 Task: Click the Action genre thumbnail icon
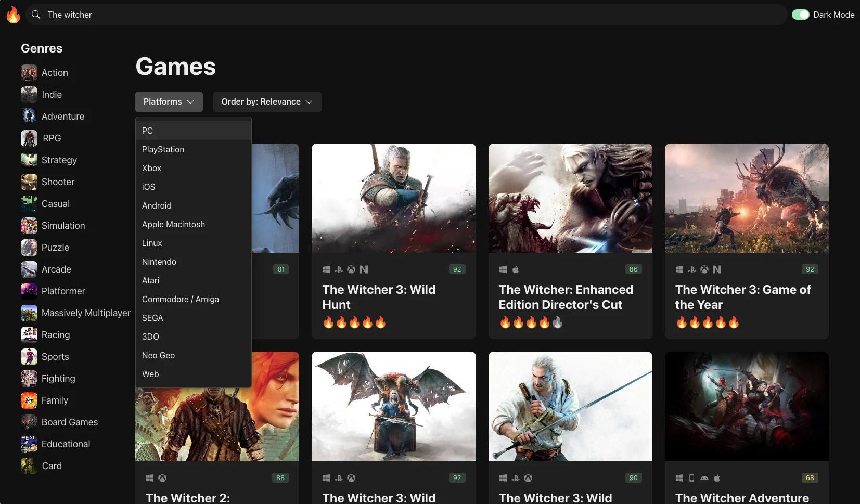(29, 73)
